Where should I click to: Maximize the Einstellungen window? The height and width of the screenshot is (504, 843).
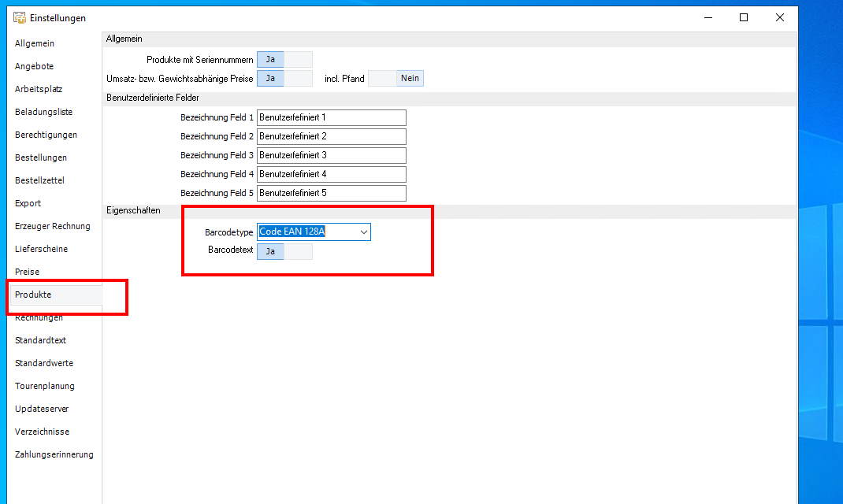(743, 17)
